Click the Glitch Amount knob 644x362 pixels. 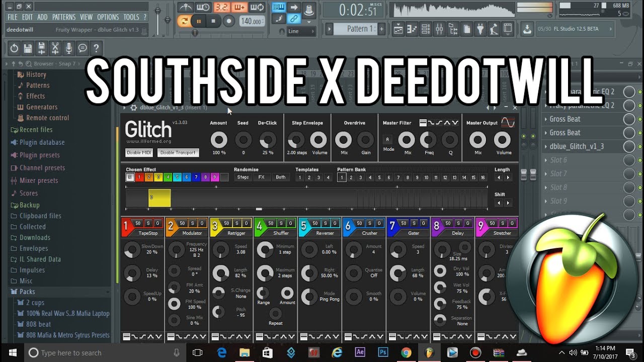[219, 140]
